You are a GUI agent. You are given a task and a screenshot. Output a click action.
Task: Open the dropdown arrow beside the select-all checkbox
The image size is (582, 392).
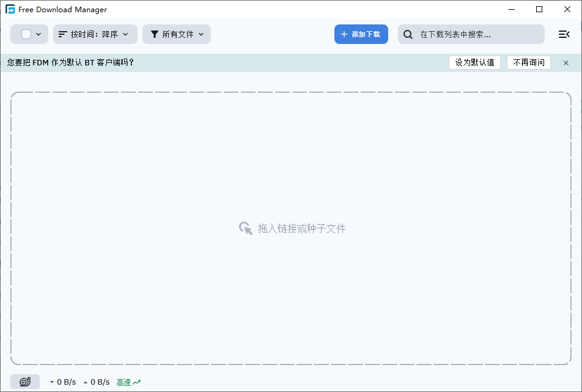pos(39,34)
